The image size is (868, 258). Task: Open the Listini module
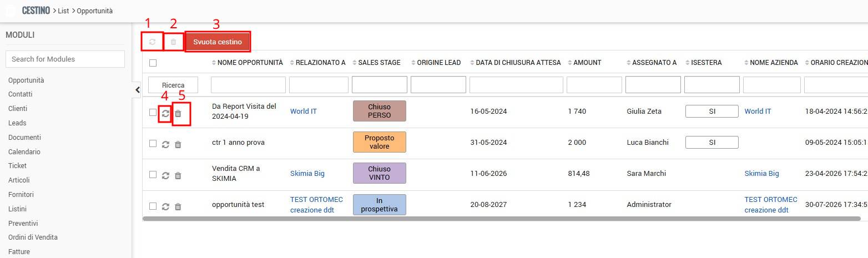(17, 209)
